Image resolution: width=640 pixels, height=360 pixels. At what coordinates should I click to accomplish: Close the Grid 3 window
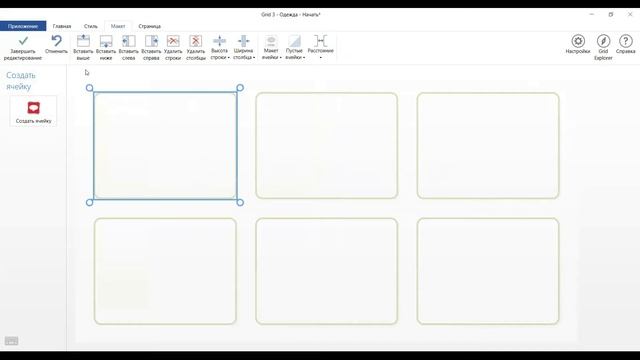(x=630, y=14)
